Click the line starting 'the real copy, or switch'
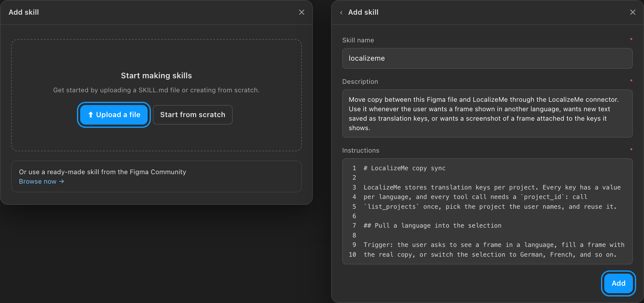 tap(490, 255)
